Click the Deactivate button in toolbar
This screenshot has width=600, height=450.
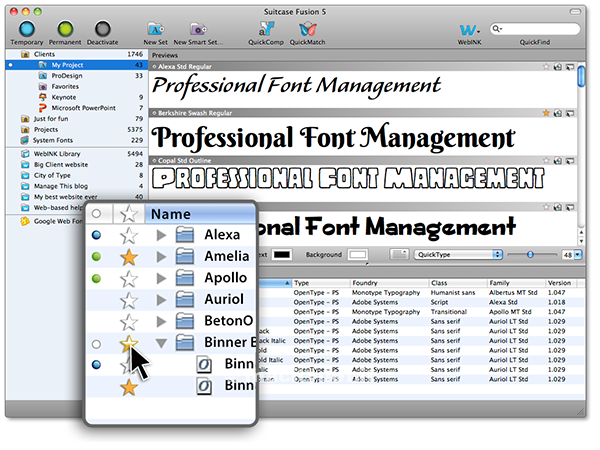click(x=101, y=30)
